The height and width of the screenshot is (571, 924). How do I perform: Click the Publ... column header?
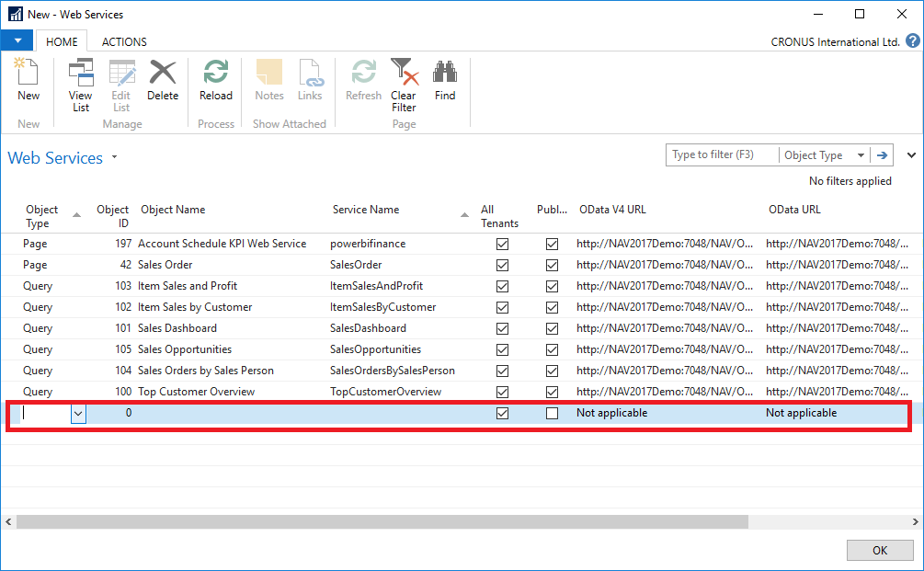point(552,210)
